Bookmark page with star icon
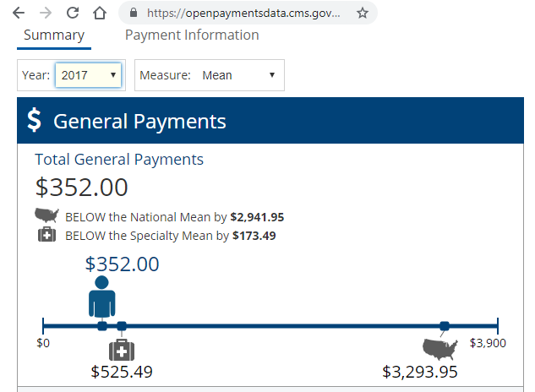 pos(363,13)
